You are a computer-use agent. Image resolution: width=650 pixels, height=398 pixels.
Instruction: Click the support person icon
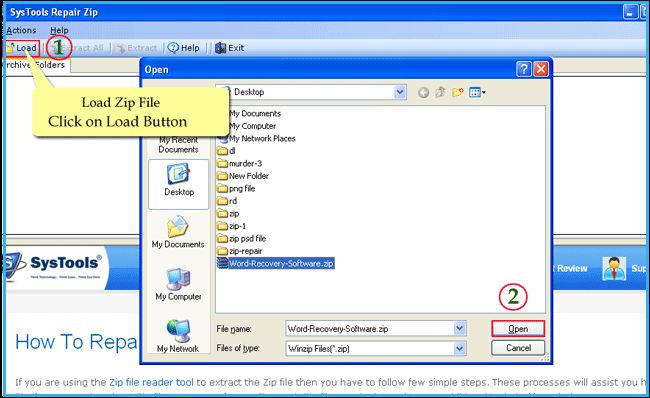coord(614,268)
